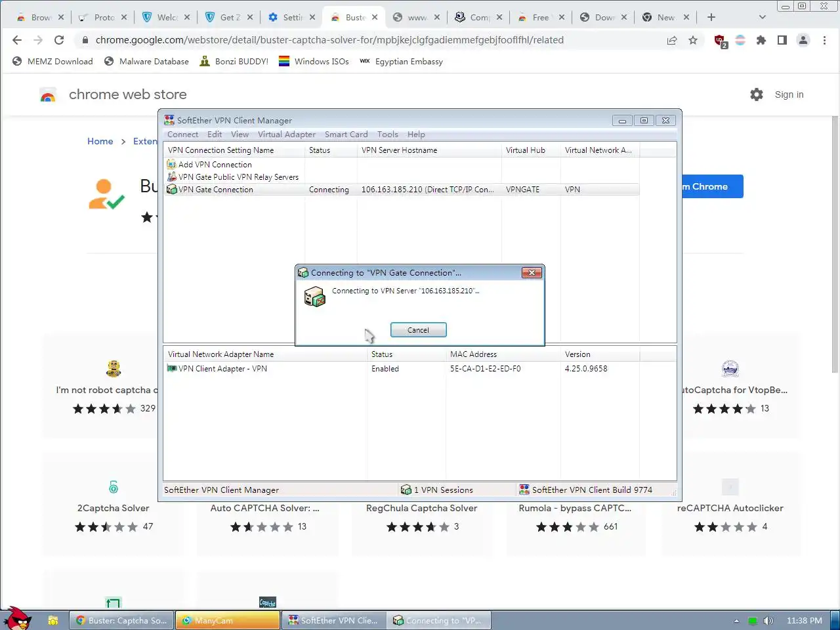Open Windows ISOs bookmark

coord(314,62)
